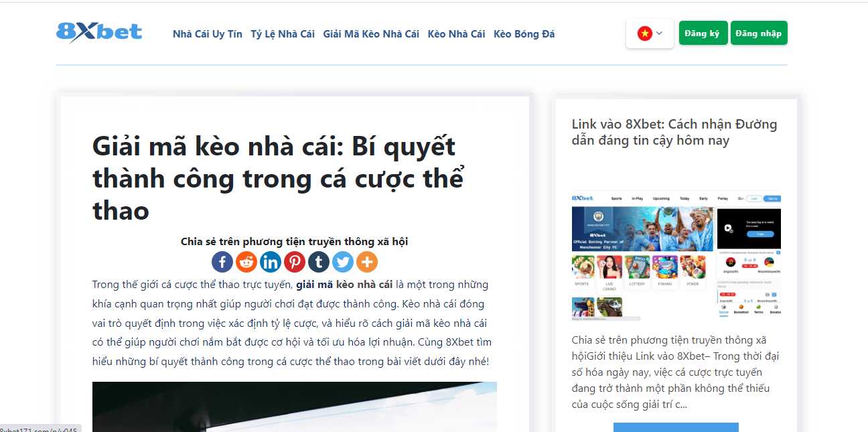Click the Đăng nhập login button
Screen dimensions: 868x432
759,33
